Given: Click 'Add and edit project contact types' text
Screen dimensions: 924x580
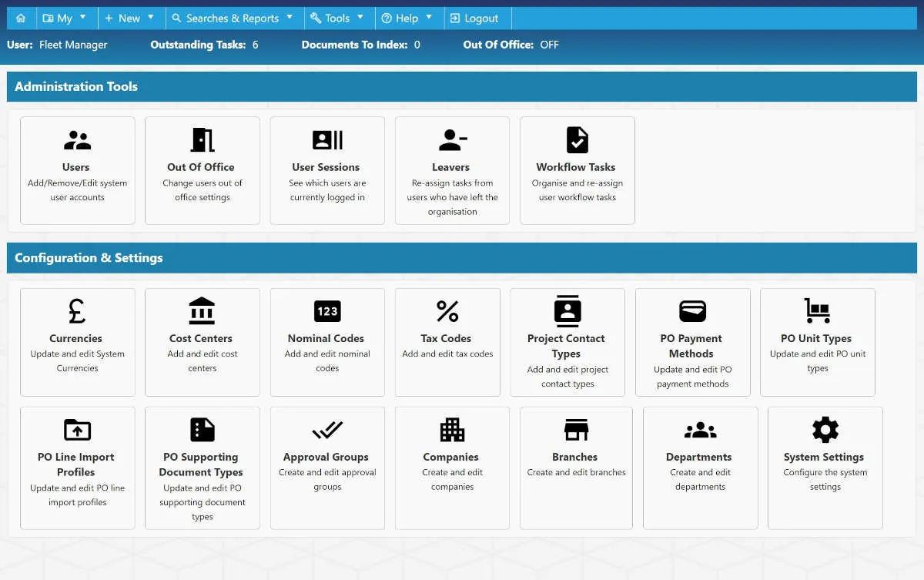Looking at the screenshot, I should (x=567, y=377).
